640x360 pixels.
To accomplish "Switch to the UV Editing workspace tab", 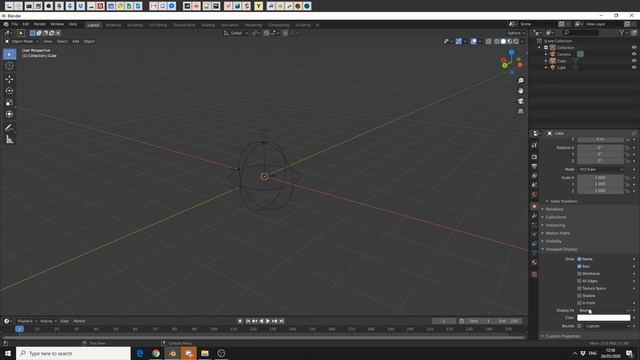I will pos(158,25).
